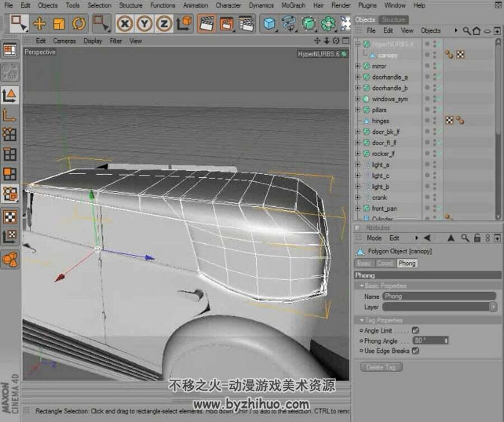Open the Array modeling objects icon
Image resolution: width=504 pixels, height=422 pixels.
[328, 24]
